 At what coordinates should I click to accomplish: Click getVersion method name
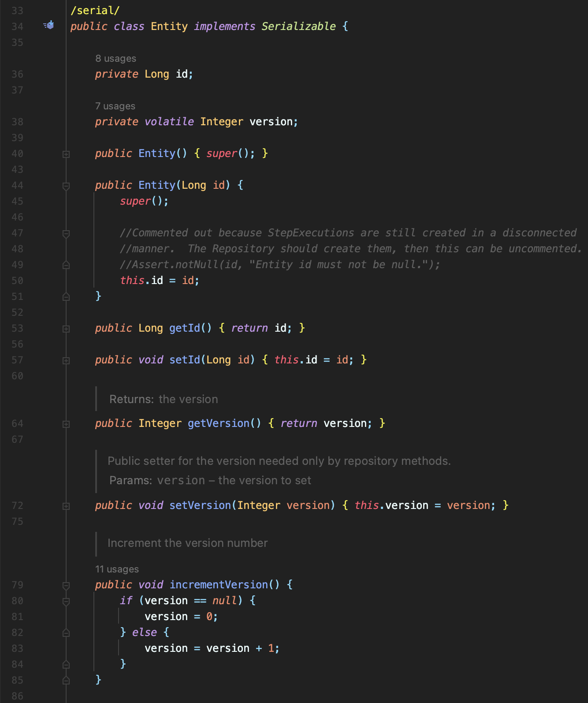coord(219,423)
